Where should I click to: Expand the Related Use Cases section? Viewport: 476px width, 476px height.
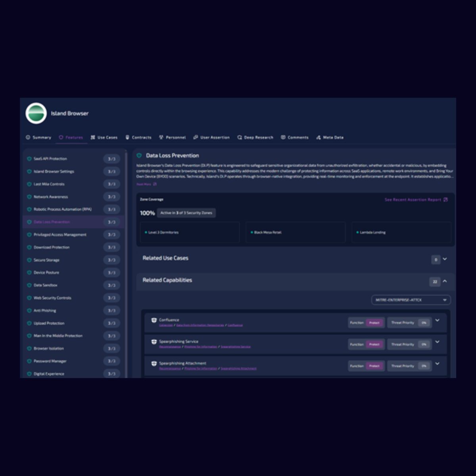point(445,259)
